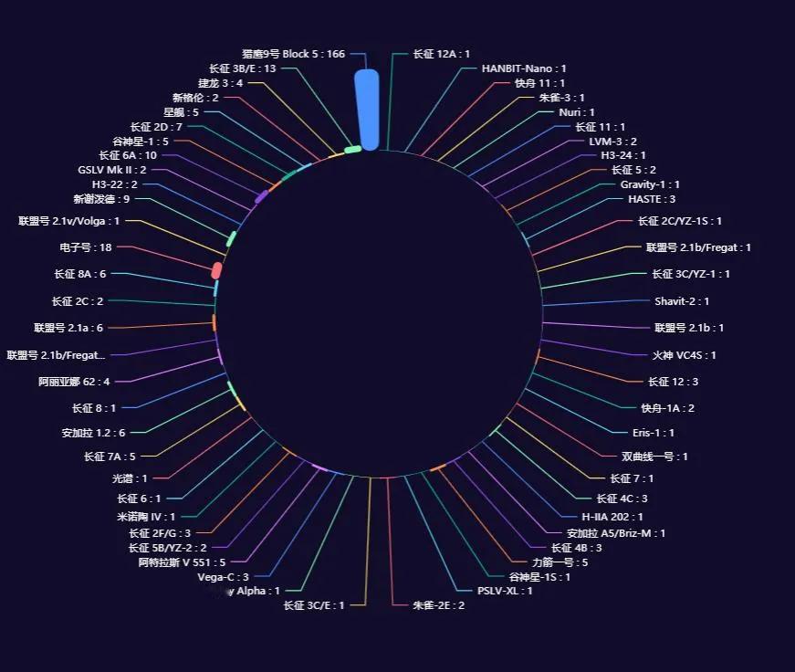The width and height of the screenshot is (795, 672).
Task: Click the 'HANBIT-Nano : 1' label
Action: (524, 68)
